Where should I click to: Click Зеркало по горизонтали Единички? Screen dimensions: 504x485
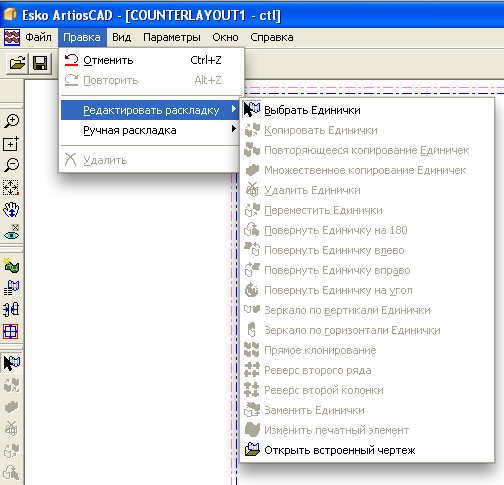[367, 330]
